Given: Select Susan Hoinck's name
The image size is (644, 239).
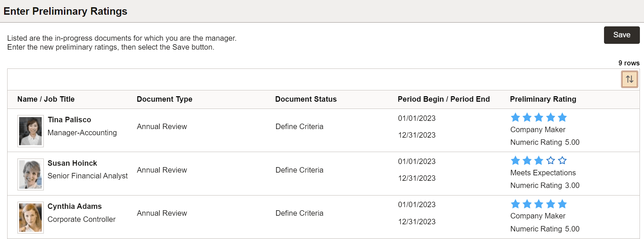Looking at the screenshot, I should 72,163.
